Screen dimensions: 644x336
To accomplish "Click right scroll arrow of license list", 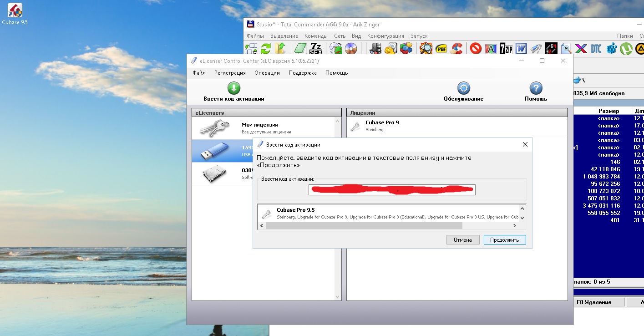I will [x=515, y=225].
